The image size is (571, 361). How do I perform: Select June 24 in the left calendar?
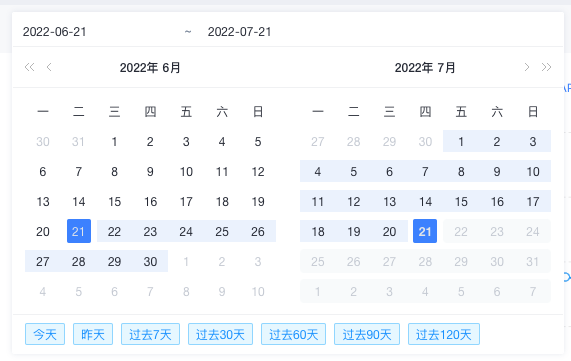(186, 231)
